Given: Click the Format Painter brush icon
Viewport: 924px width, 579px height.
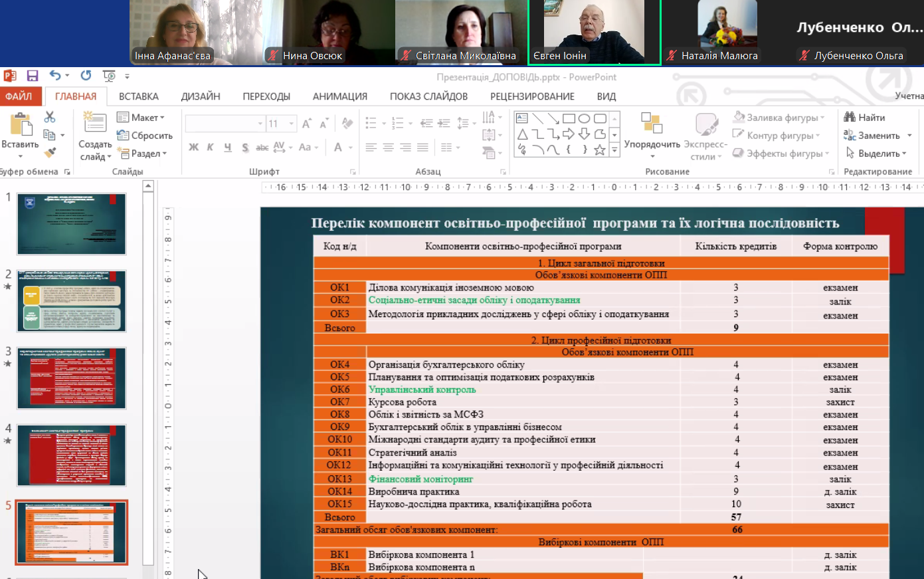Looking at the screenshot, I should (x=50, y=153).
